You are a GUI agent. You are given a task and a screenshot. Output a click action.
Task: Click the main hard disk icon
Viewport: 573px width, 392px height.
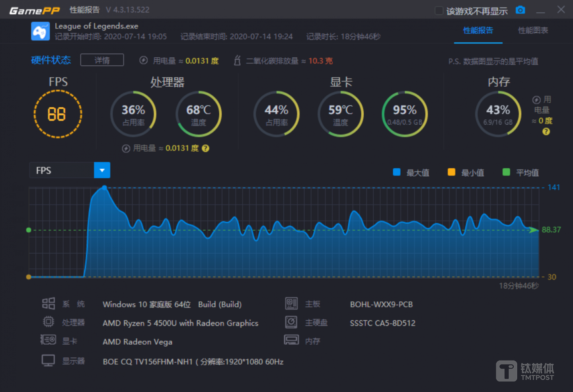(291, 322)
